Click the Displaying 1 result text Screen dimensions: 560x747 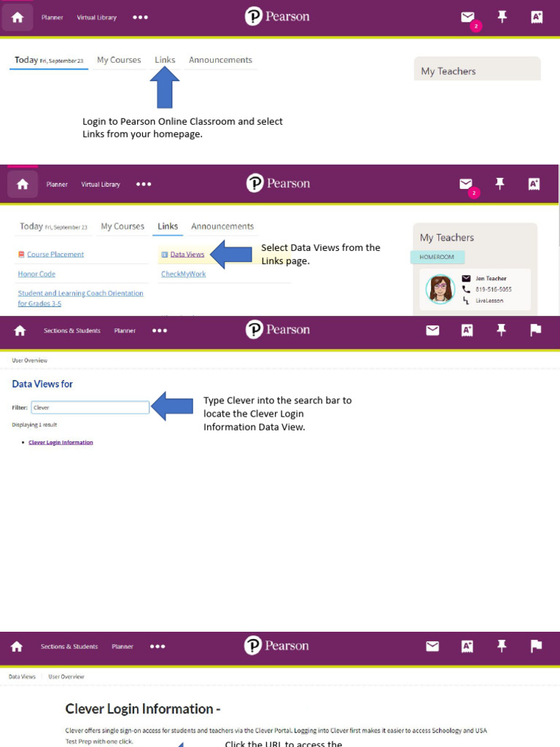pyautogui.click(x=34, y=425)
